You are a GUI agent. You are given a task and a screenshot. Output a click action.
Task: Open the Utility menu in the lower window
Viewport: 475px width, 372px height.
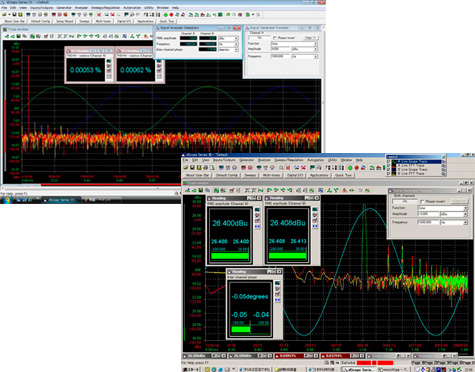pyautogui.click(x=332, y=160)
